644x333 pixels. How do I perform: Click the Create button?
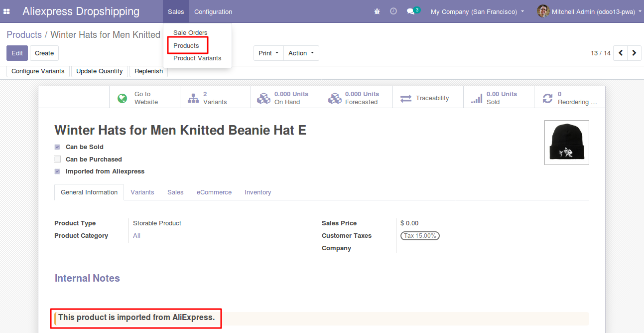(x=44, y=53)
